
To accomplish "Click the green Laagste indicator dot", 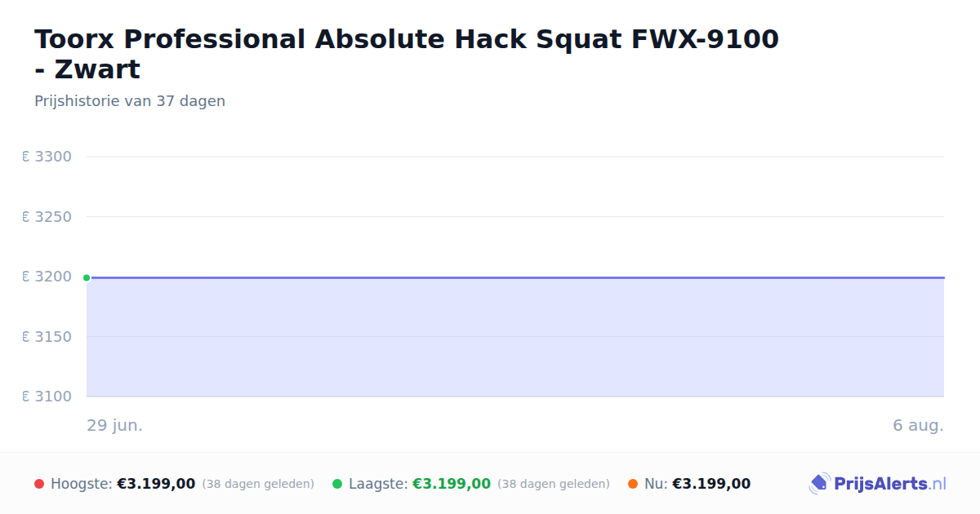I will tap(337, 484).
